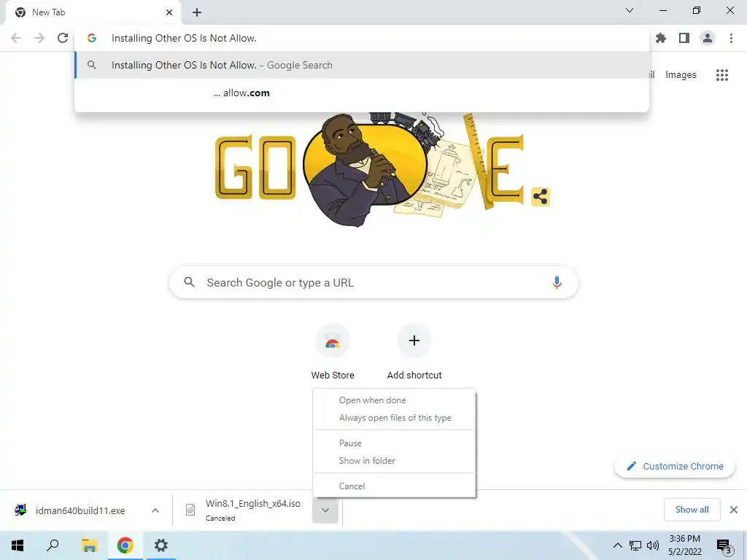Viewport: 747px width, 560px height.
Task: Focus the Search Google or type a URL box
Action: [x=373, y=282]
